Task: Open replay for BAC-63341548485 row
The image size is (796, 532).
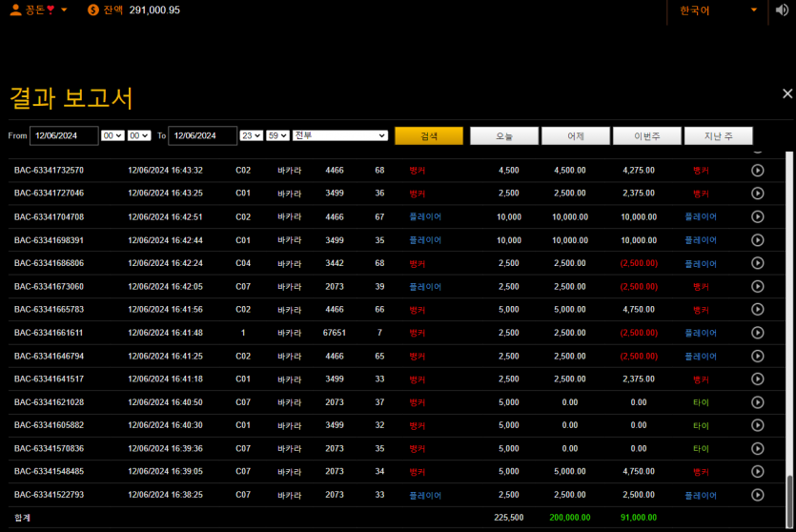Action: coord(758,472)
